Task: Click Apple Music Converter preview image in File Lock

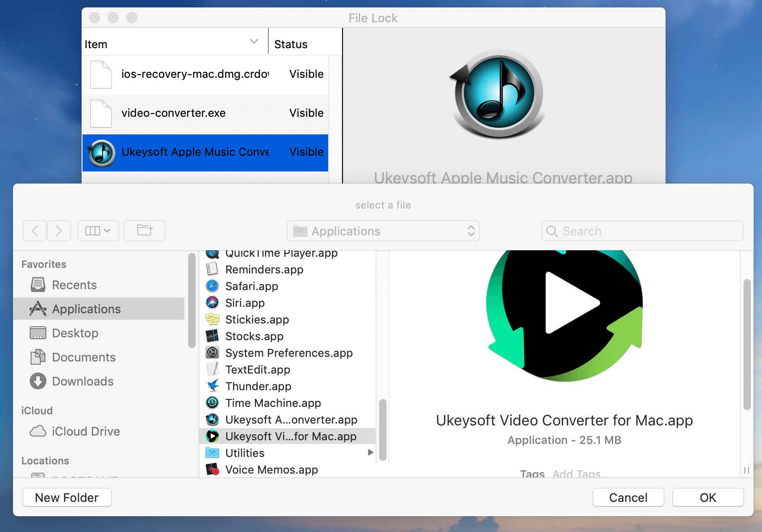Action: point(498,94)
